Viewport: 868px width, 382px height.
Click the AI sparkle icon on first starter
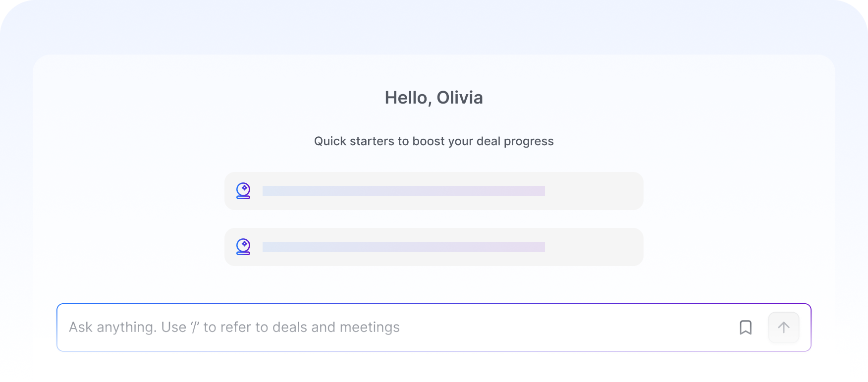pyautogui.click(x=243, y=191)
